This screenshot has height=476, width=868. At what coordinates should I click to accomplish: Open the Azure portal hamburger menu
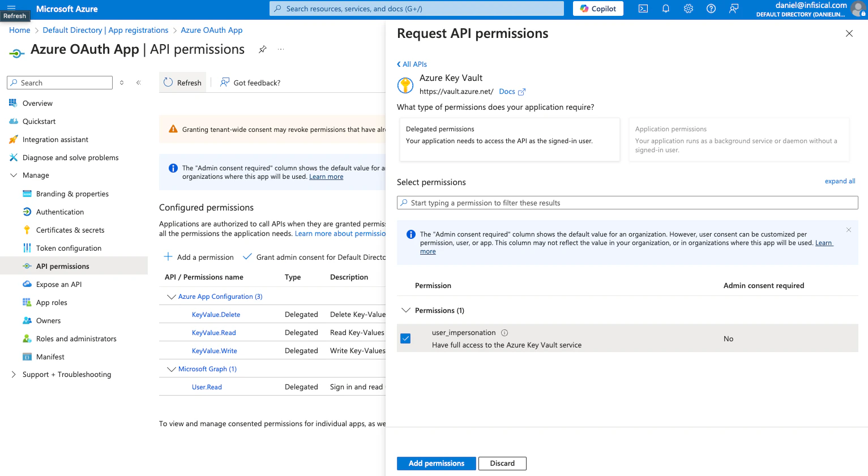click(11, 7)
